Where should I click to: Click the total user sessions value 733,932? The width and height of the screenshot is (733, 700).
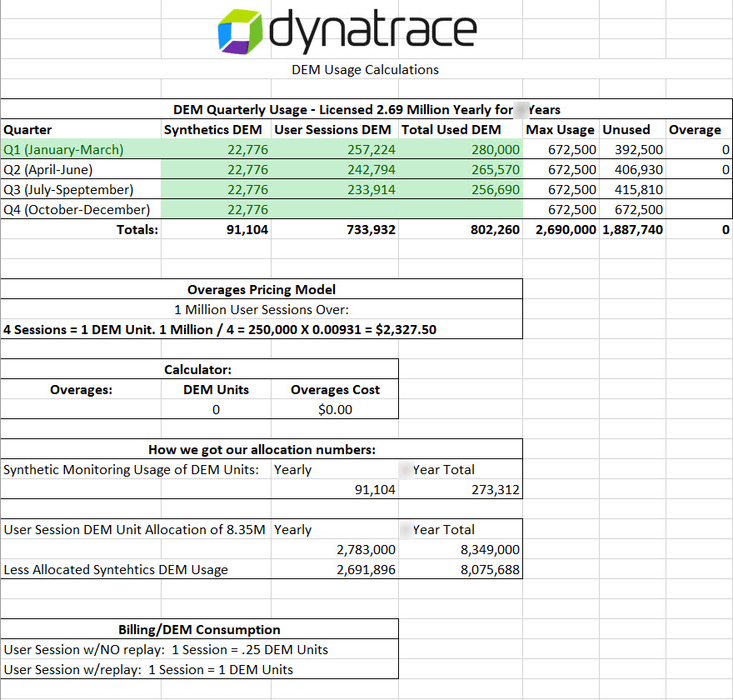[371, 230]
